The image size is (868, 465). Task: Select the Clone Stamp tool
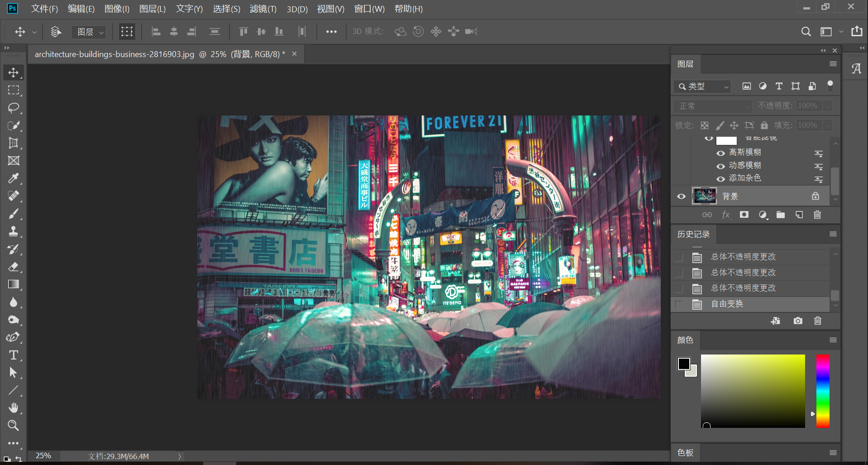(x=14, y=231)
